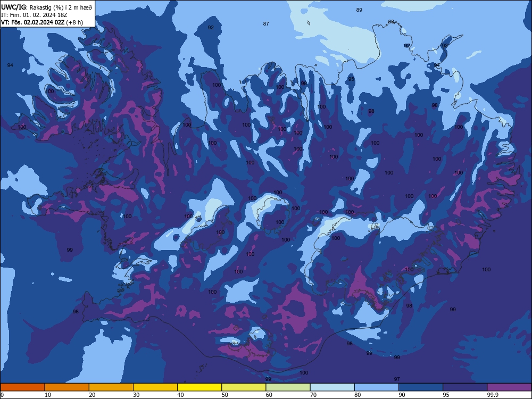532x399 pixels.
Task: Click the '93' humidity value on the map
Action: (444, 45)
